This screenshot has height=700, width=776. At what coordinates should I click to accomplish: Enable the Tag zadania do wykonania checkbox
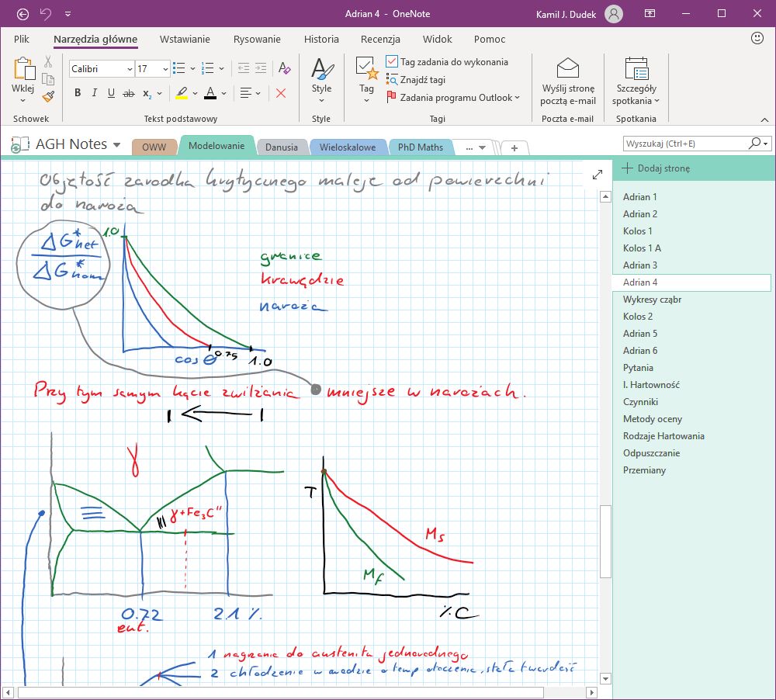pyautogui.click(x=390, y=61)
